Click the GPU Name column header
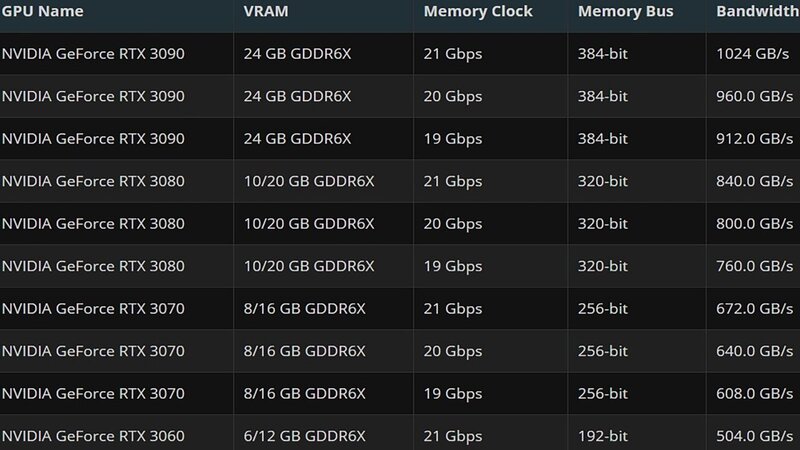This screenshot has width=800, height=450. tap(42, 11)
